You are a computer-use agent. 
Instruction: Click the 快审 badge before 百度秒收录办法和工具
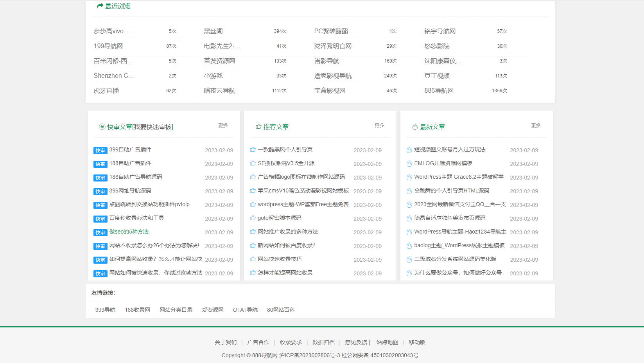(100, 219)
